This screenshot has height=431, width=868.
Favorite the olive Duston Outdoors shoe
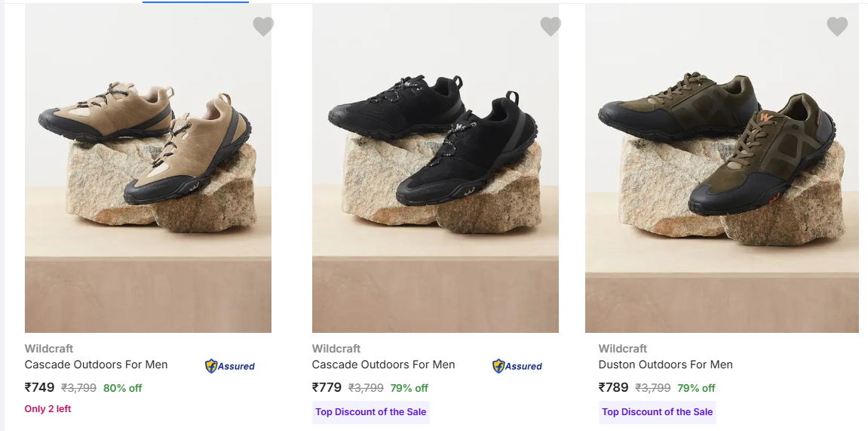pyautogui.click(x=837, y=27)
